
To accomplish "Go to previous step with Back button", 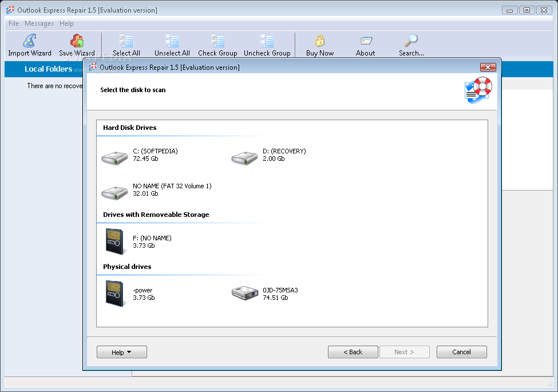I will (x=353, y=352).
